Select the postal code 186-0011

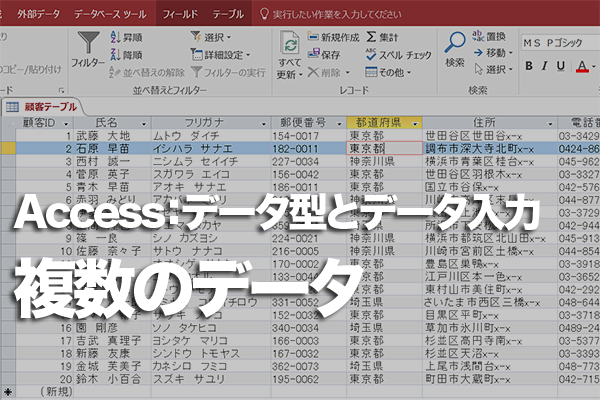click(308, 187)
